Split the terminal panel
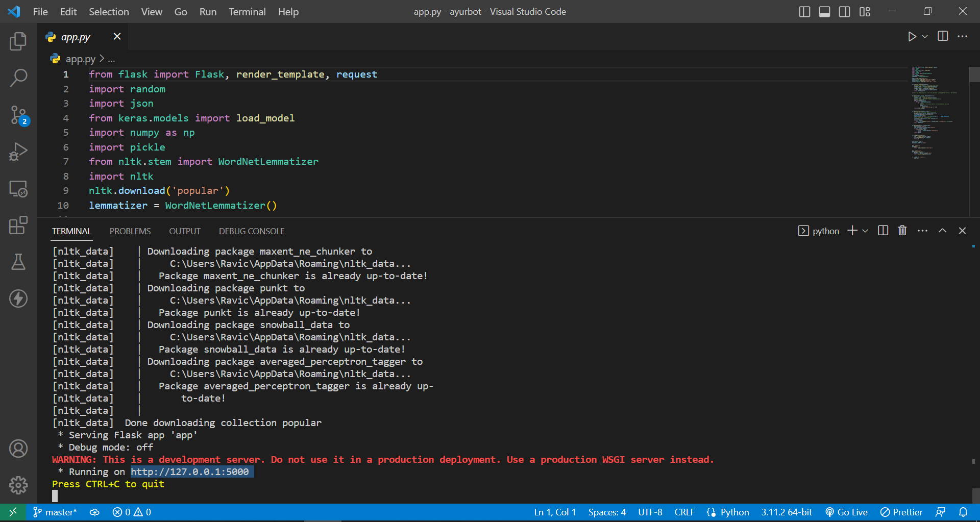980x522 pixels. coord(883,231)
